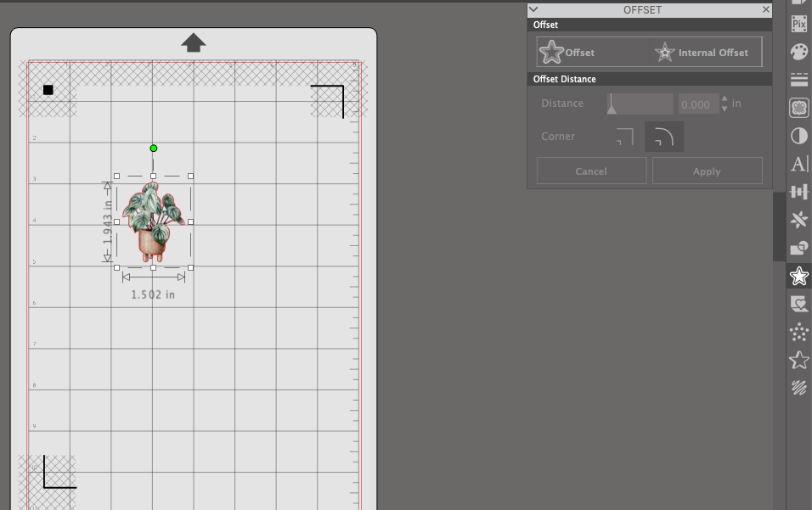Click the top-left selection handle
The width and height of the screenshot is (812, 510).
(116, 176)
